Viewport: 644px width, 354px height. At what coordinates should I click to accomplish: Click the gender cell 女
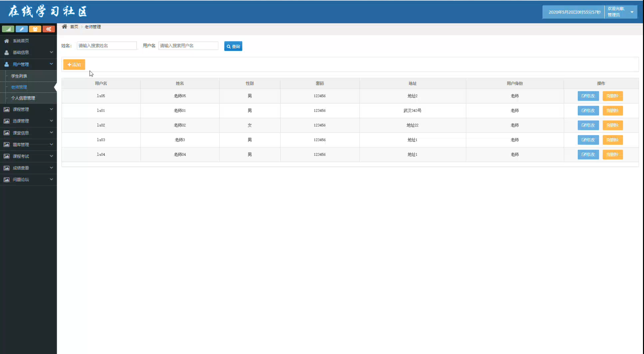pyautogui.click(x=250, y=125)
